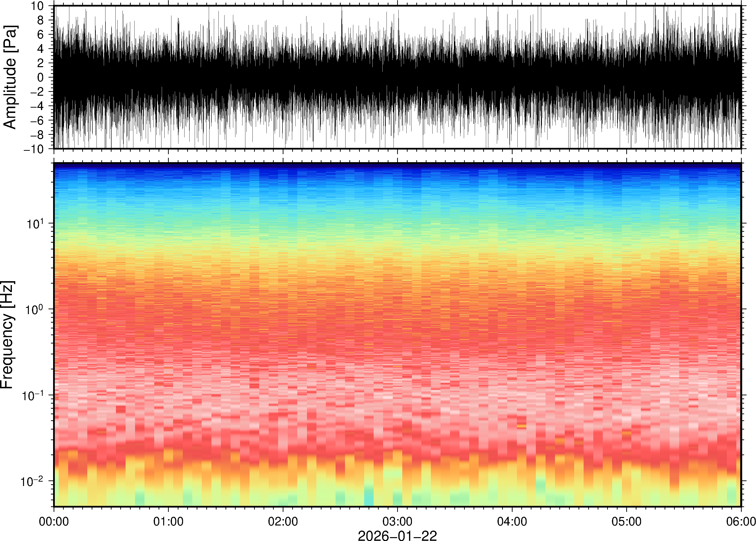This screenshot has width=756, height=541.
Task: Click the 10⁻² frequency tick label
Action: pos(32,481)
